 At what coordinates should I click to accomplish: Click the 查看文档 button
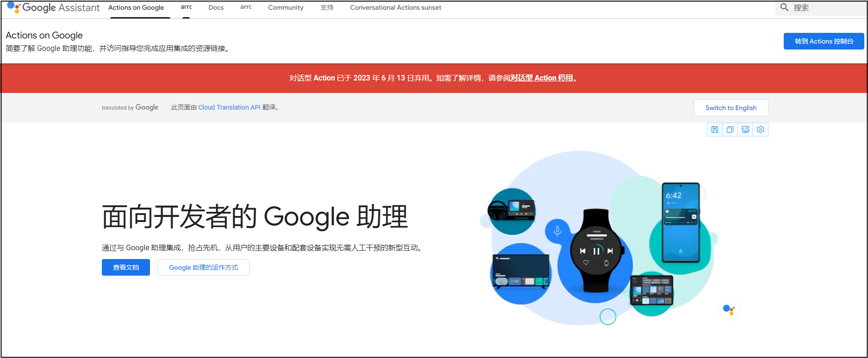[x=126, y=267]
